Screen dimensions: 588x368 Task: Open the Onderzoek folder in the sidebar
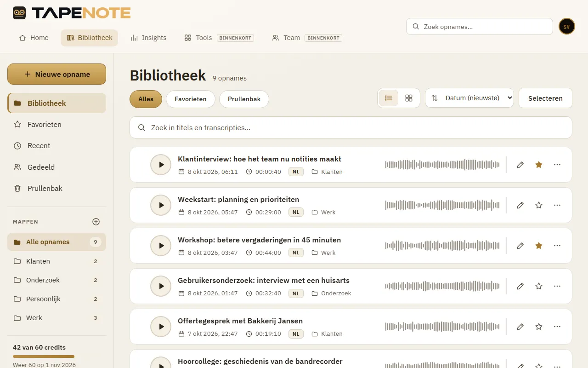click(x=57, y=280)
